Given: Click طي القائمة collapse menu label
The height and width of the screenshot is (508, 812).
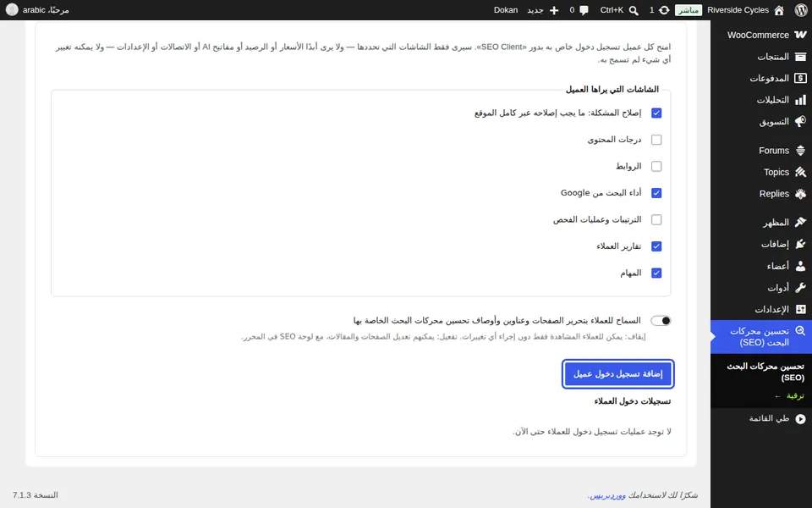Looking at the screenshot, I should coord(769,418).
